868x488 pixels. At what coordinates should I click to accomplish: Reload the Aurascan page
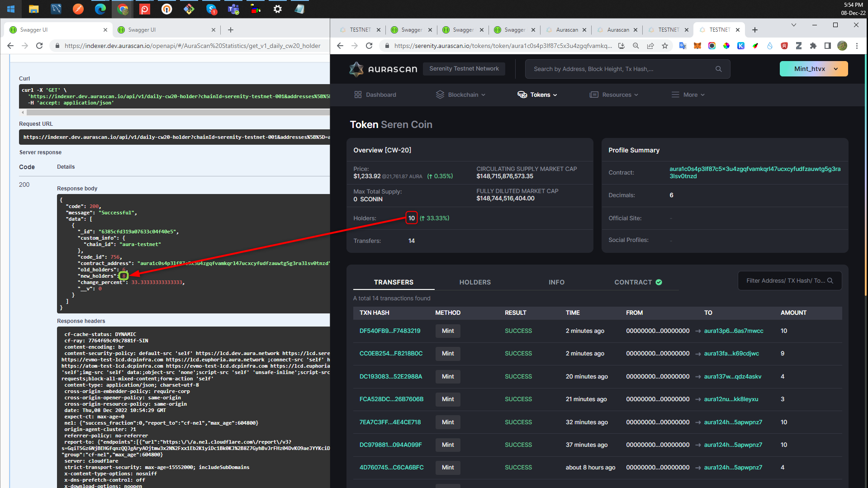[369, 46]
